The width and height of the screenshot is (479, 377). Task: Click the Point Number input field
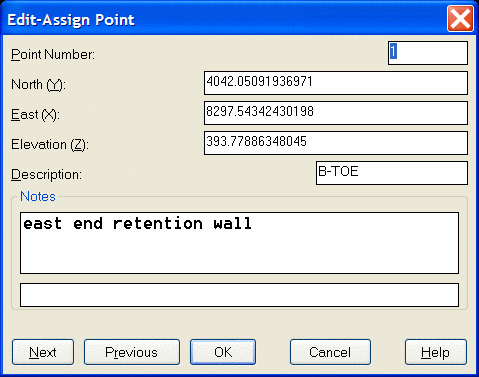[428, 53]
